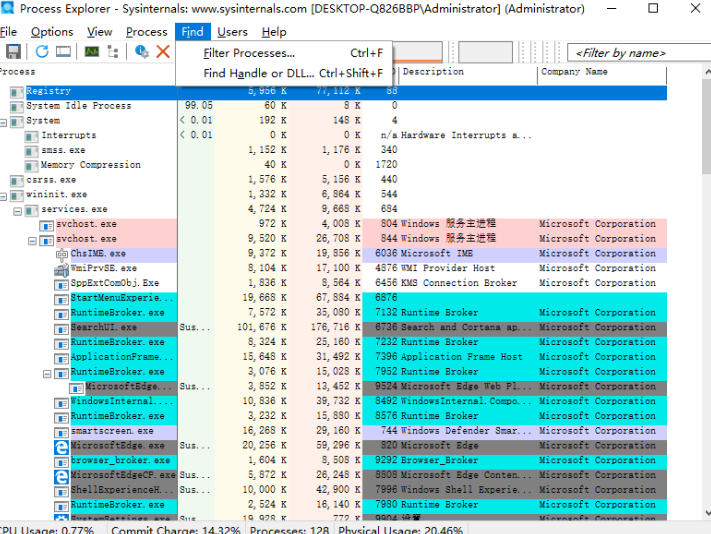711x534 pixels.
Task: Click the red X Kill Process icon
Action: click(163, 51)
